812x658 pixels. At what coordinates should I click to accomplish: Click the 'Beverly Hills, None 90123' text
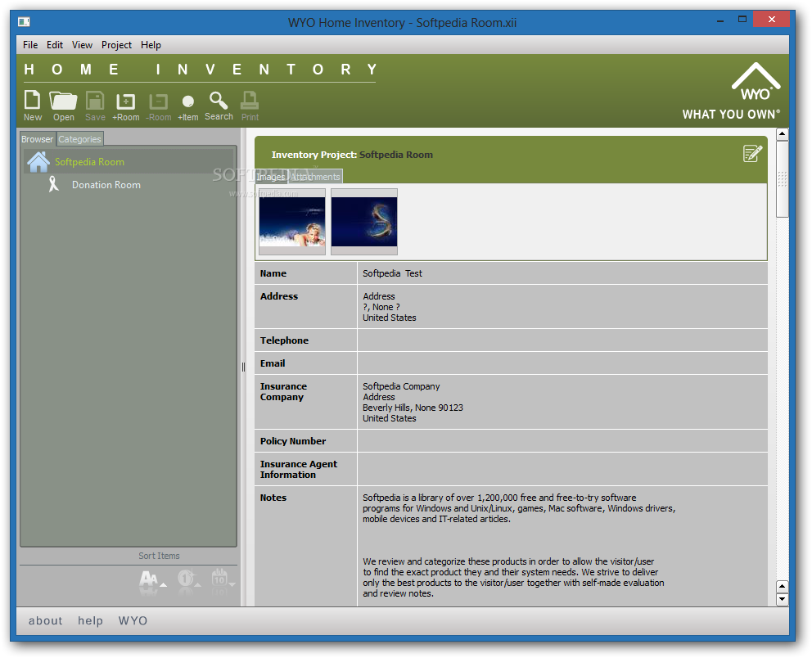point(413,408)
